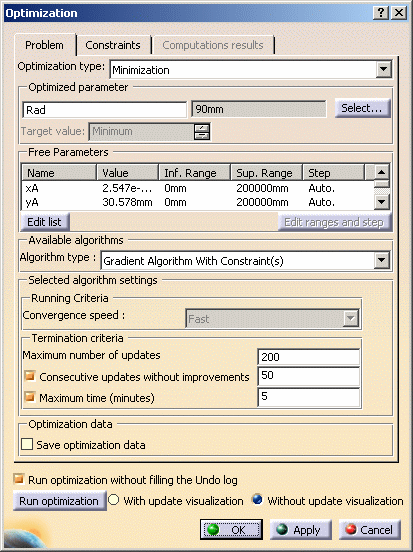The image size is (413, 552).
Task: Switch to the Constraints tab
Action: (x=113, y=45)
